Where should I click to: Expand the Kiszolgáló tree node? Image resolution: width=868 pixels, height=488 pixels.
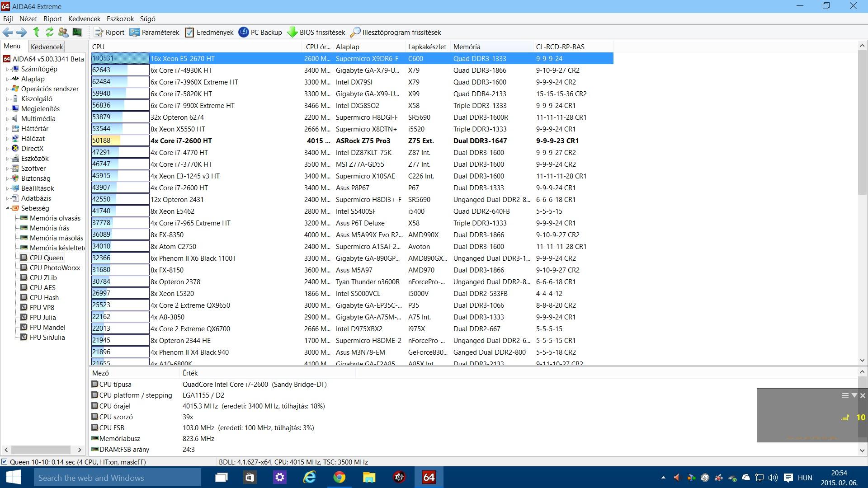tap(7, 99)
